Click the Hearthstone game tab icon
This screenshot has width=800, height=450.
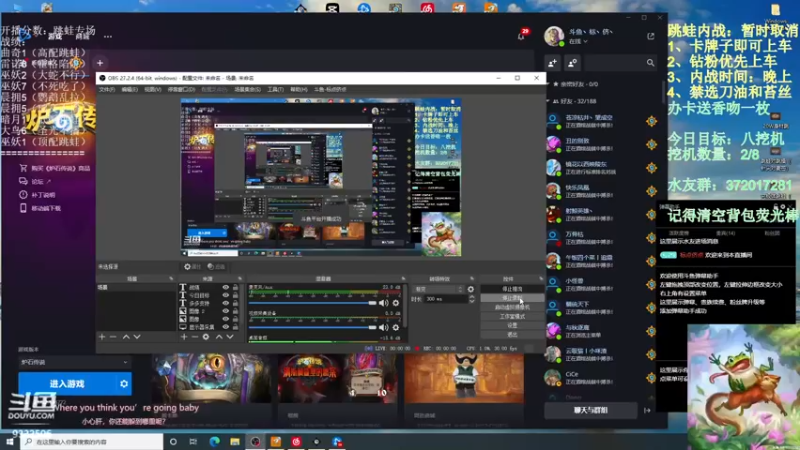pos(76,63)
